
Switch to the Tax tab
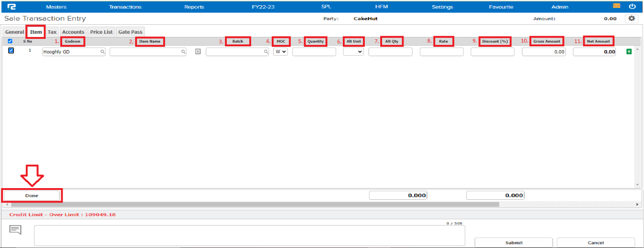tap(52, 32)
